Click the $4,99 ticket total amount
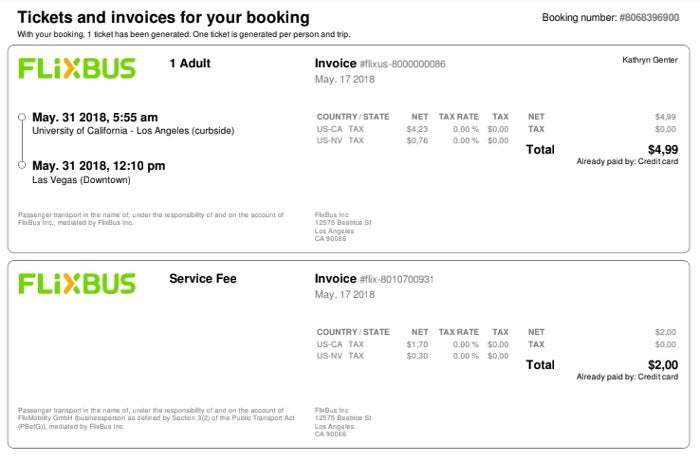The image size is (700, 461). click(x=663, y=150)
